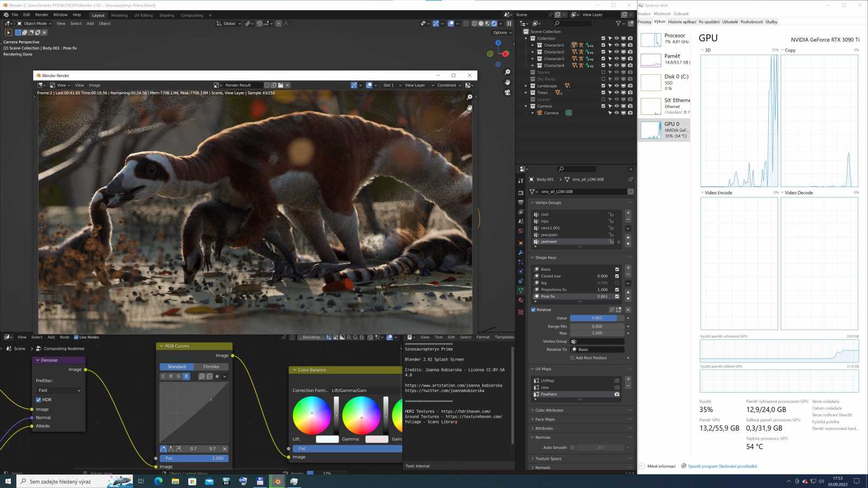This screenshot has width=868, height=488.
Task: Toggle Relative checkbox in Shape Keys
Action: point(533,310)
